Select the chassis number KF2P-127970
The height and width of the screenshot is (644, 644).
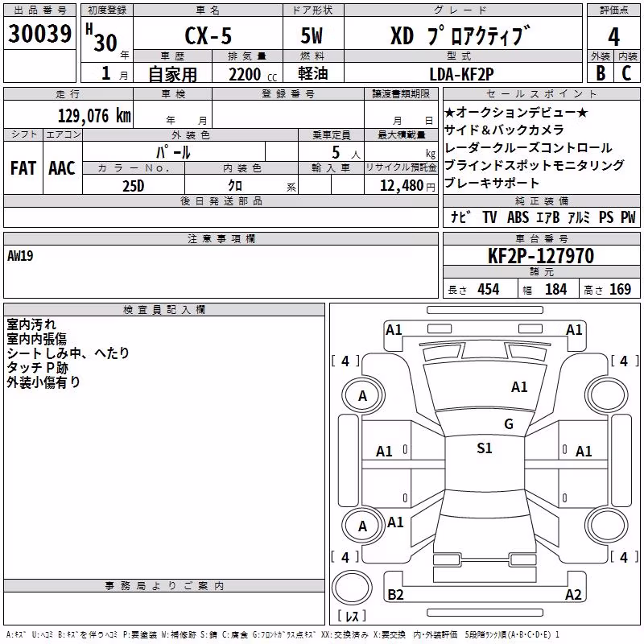point(541,255)
